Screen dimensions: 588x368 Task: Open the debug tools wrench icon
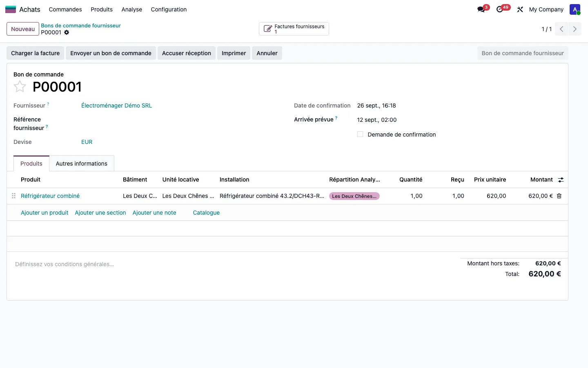[x=520, y=9]
